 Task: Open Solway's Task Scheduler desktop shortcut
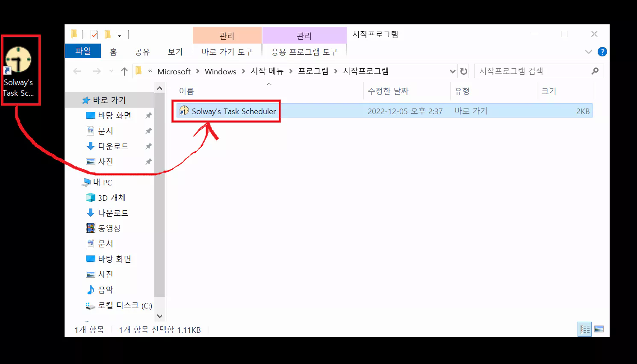tap(20, 60)
